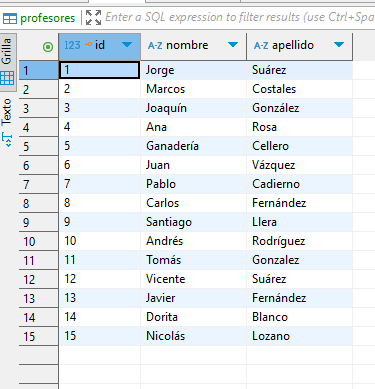
Task: Click the nombre column header
Action: 193,47
